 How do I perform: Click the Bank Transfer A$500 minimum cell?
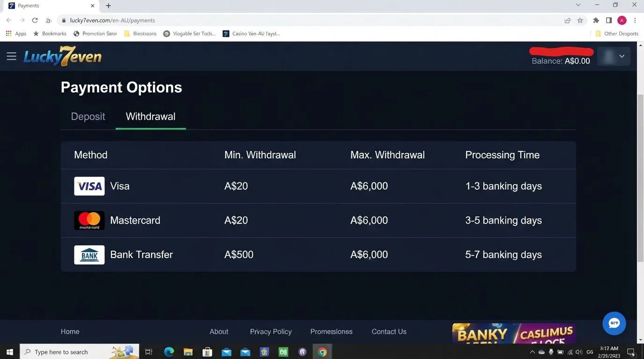(239, 255)
